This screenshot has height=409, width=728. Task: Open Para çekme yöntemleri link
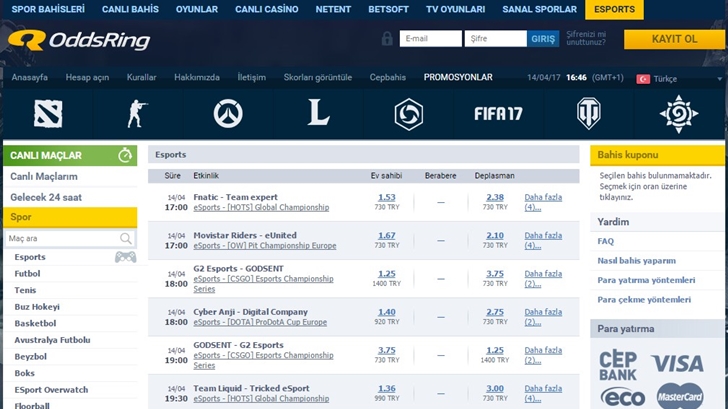point(644,300)
